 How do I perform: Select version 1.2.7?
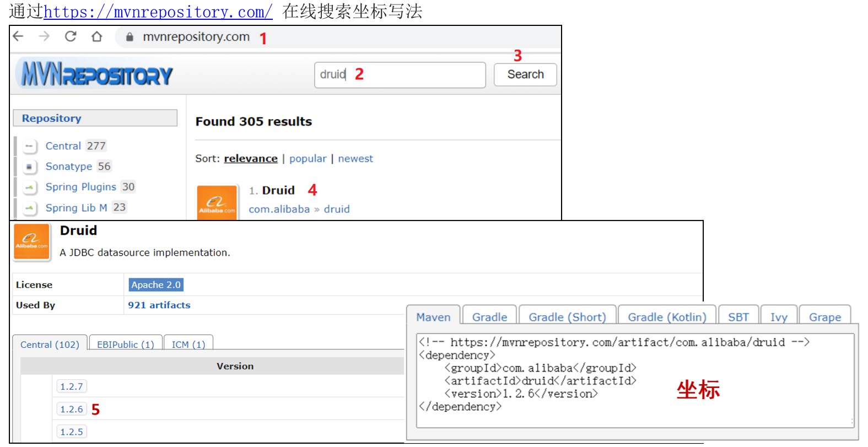[x=72, y=387]
